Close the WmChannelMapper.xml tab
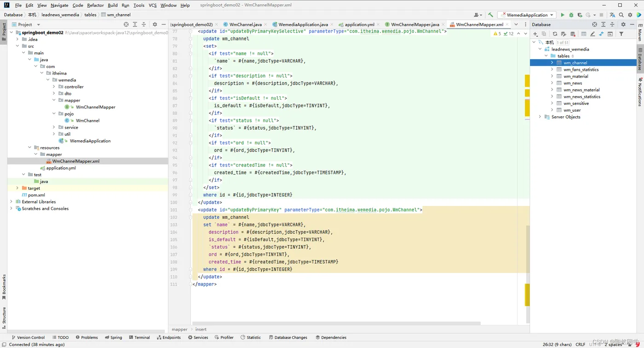Screen dimensions: 644x348 click(507, 24)
